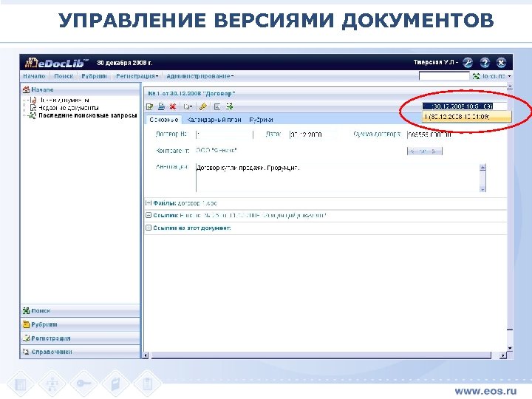
Task: Click the logout X icon in header
Action: tap(502, 62)
